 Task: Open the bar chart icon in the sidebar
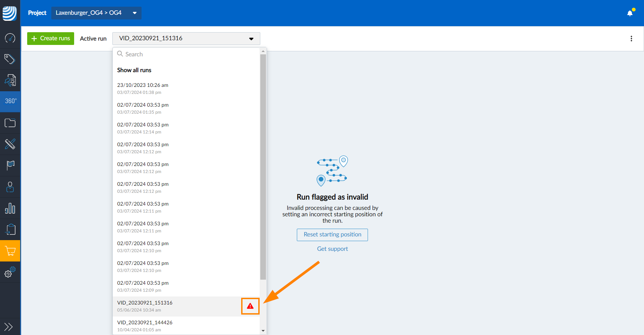(10, 208)
